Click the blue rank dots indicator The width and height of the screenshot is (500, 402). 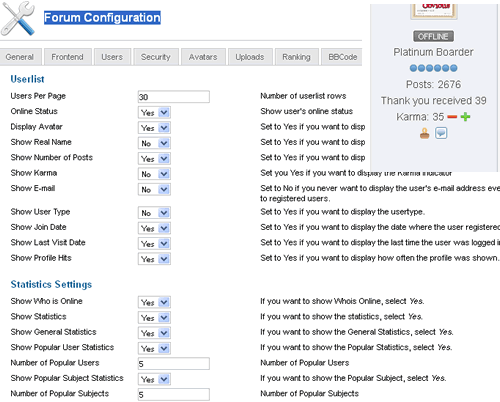(433, 68)
